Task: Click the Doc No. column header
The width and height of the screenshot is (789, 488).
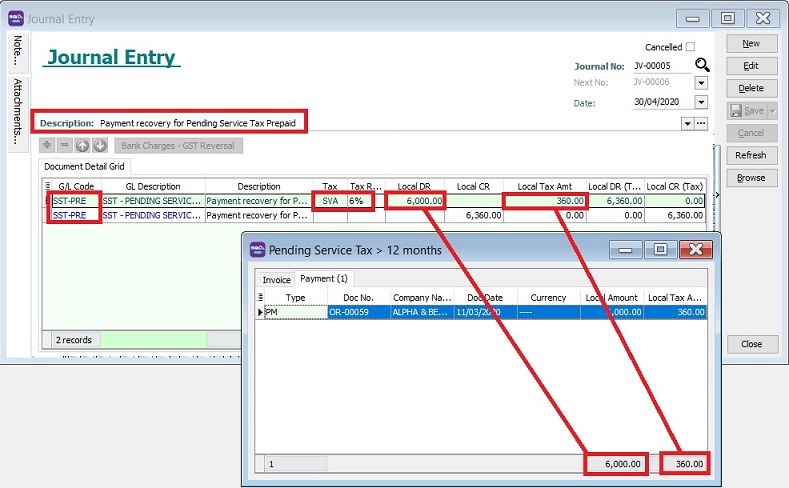Action: click(x=359, y=297)
